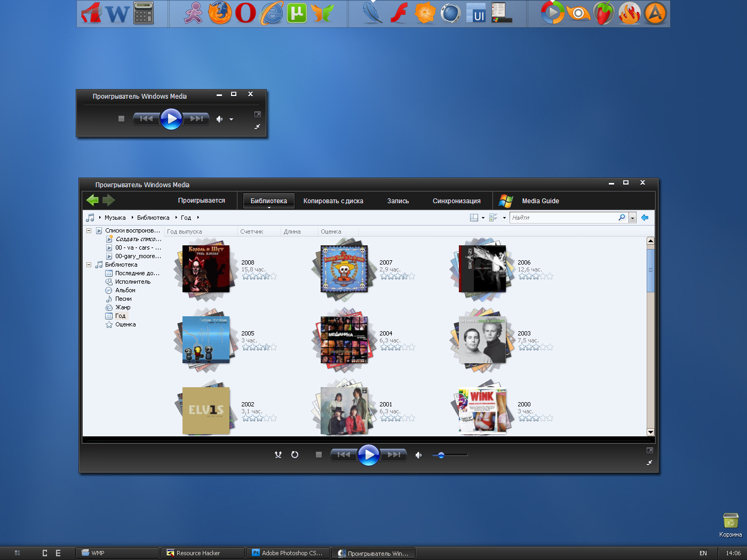Click library vertical scrollbar down arrow
The height and width of the screenshot is (560, 747).
[650, 432]
